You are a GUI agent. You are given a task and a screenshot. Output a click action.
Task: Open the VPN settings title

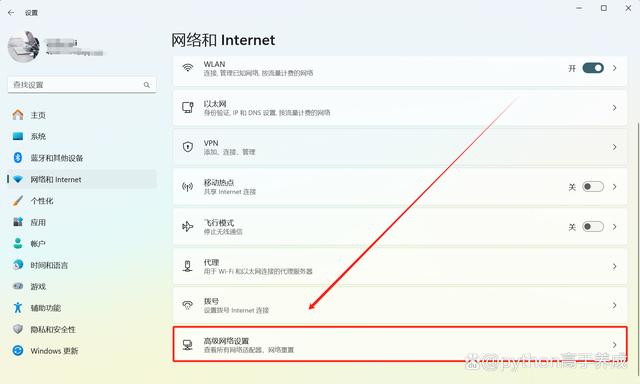point(211,143)
